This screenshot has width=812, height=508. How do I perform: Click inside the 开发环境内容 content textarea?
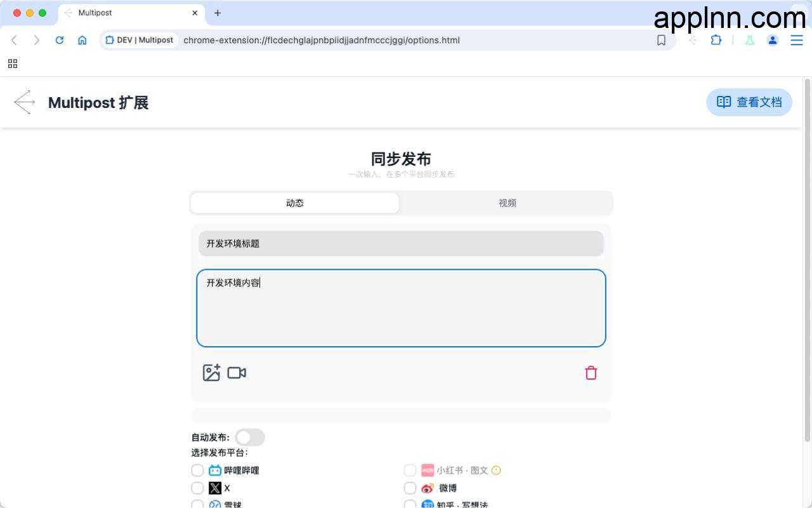click(401, 308)
